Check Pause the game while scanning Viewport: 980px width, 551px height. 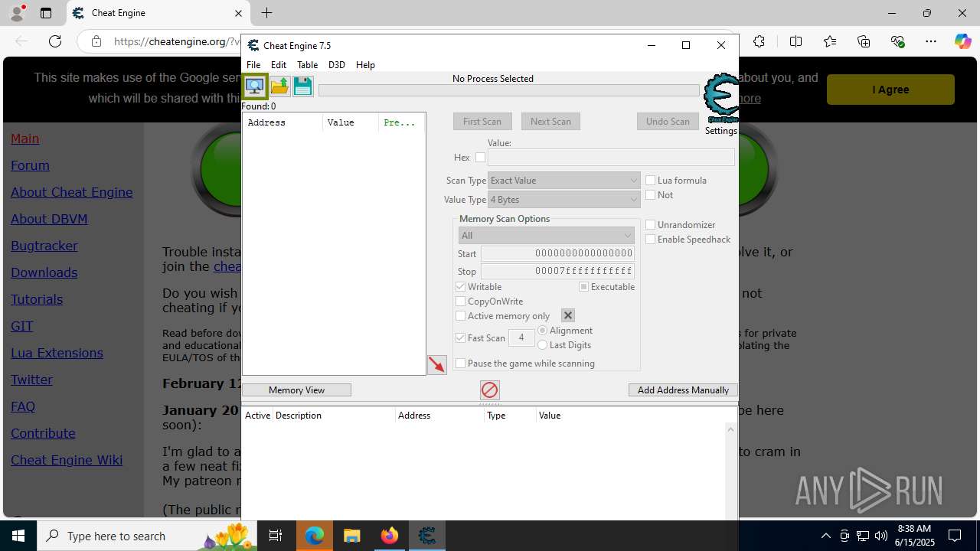(461, 364)
